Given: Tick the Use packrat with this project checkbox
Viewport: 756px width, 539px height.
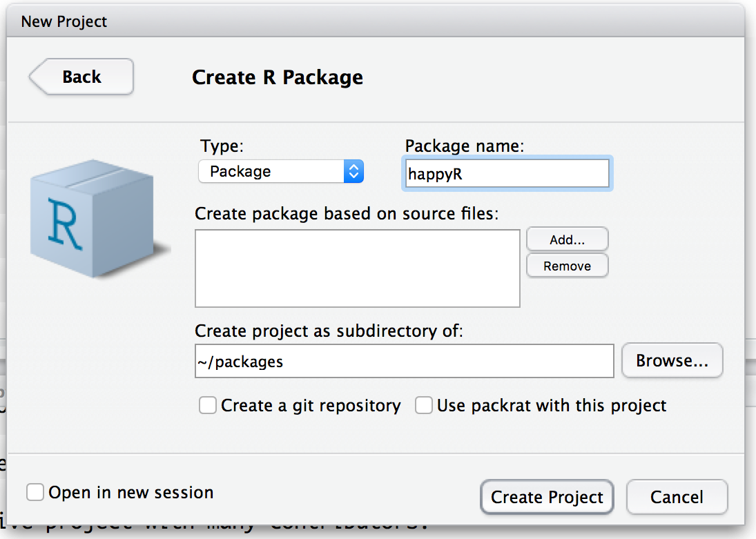Looking at the screenshot, I should (x=424, y=405).
